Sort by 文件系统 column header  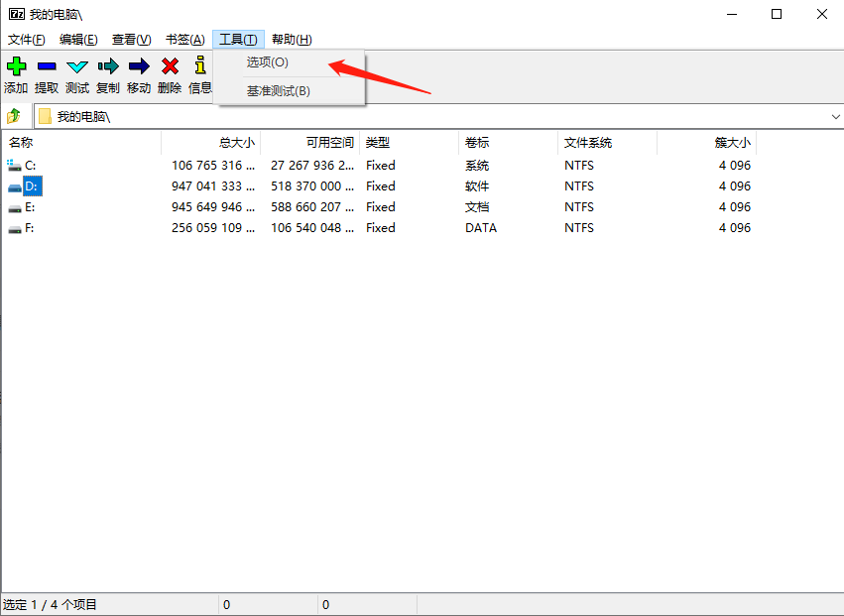(x=607, y=143)
